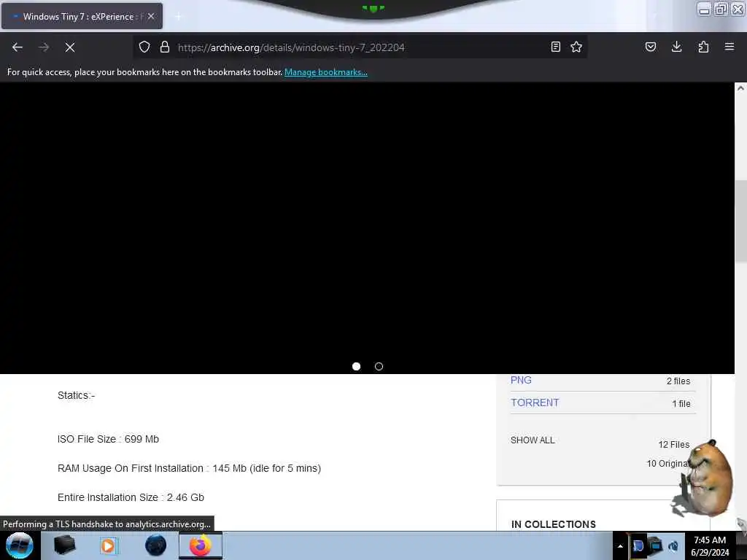Stop loading the page
Viewport: 747px width, 560px height.
click(70, 47)
